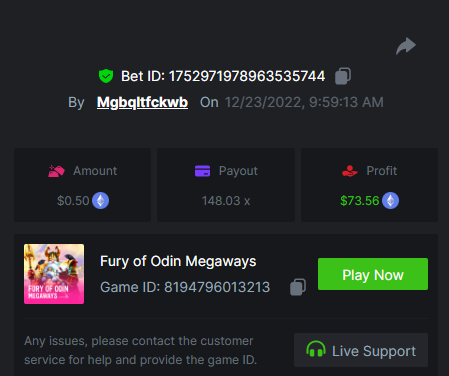The image size is (449, 376).
Task: Click the bet date 12/23/2022 timestamp
Action: point(304,102)
